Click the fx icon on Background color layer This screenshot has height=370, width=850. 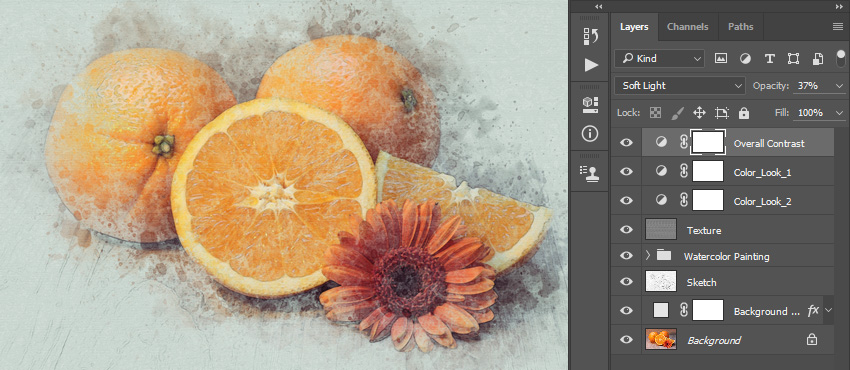click(x=813, y=310)
